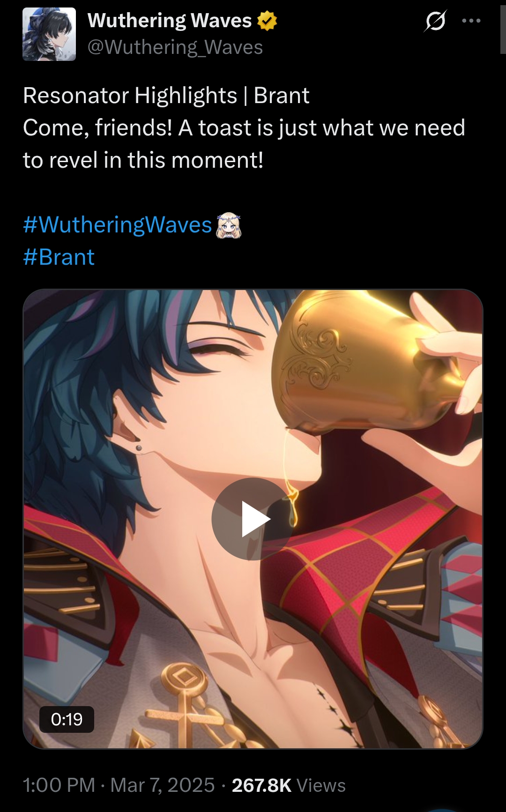Click the 'Resonator Highlights | Brant' text line
The image size is (506, 812).
[166, 96]
